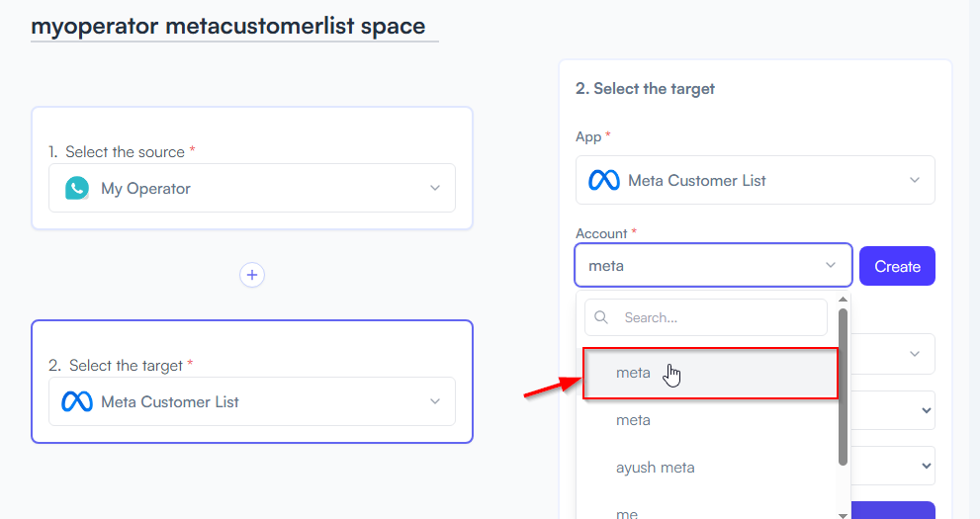The image size is (980, 519).
Task: Click the Meta logo in the target card
Action: (77, 401)
